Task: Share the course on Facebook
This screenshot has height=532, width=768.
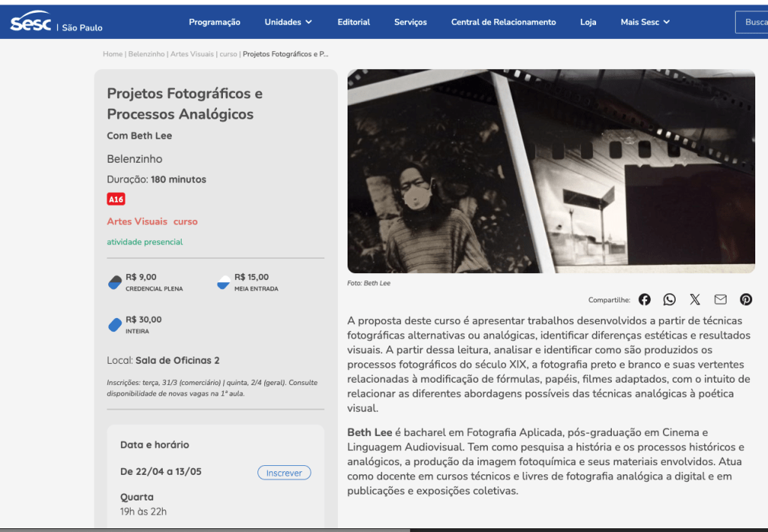Action: coord(644,299)
